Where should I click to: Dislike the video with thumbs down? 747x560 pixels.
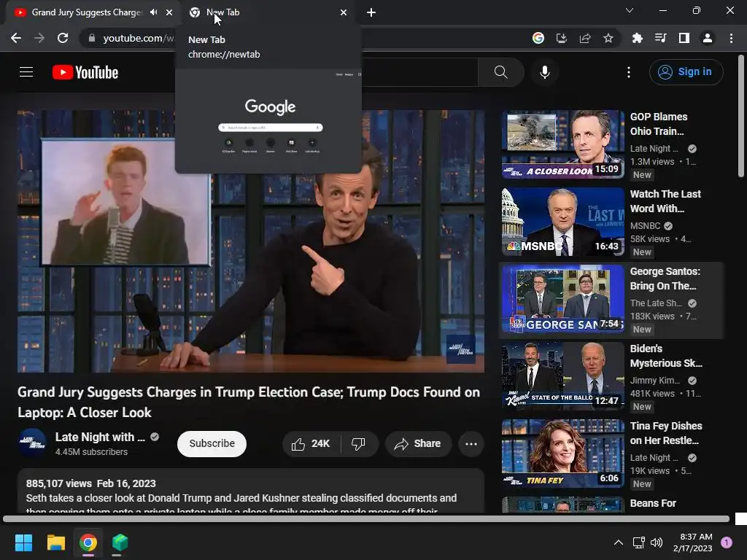tap(358, 444)
